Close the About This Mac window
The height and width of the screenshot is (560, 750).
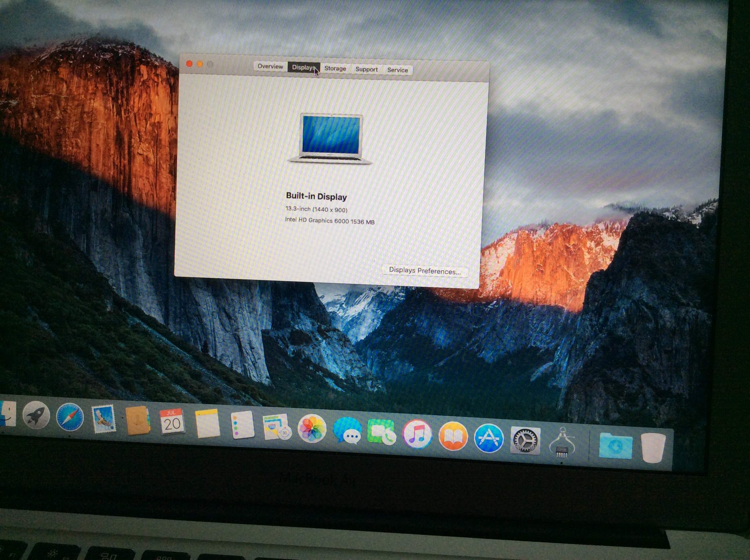[190, 63]
